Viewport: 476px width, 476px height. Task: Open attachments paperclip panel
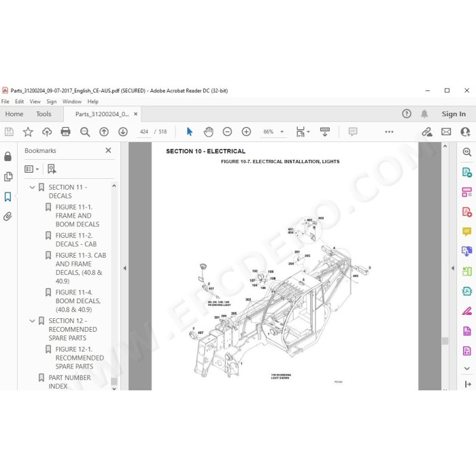click(x=7, y=216)
